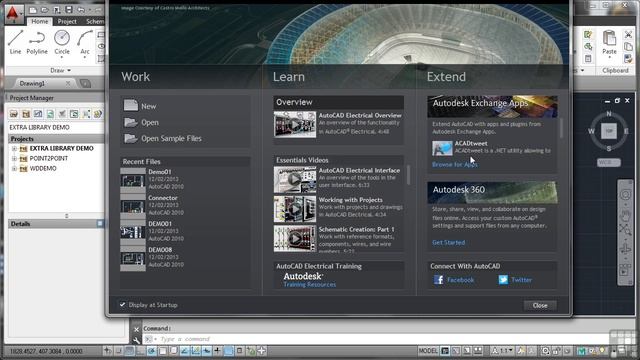Click the Open folder icon under Work
Screen dimensions: 640x360
tap(131, 122)
